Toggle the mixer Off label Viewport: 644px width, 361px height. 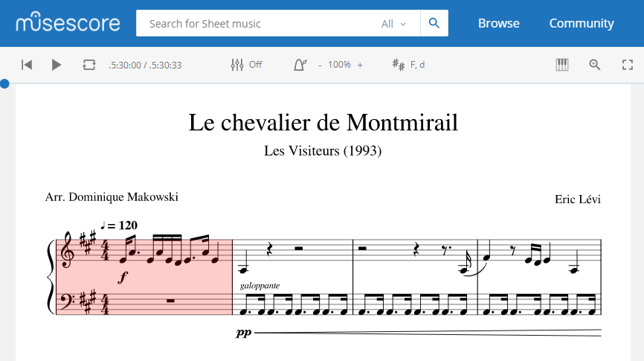[256, 65]
